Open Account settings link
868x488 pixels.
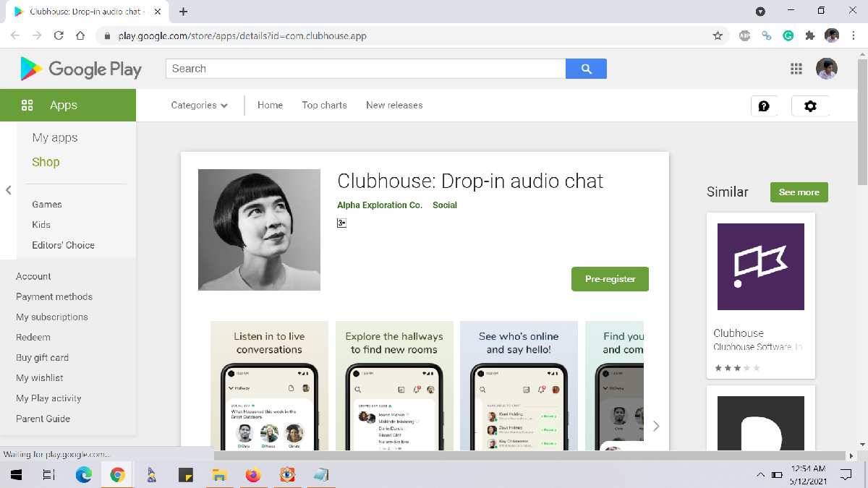point(33,276)
